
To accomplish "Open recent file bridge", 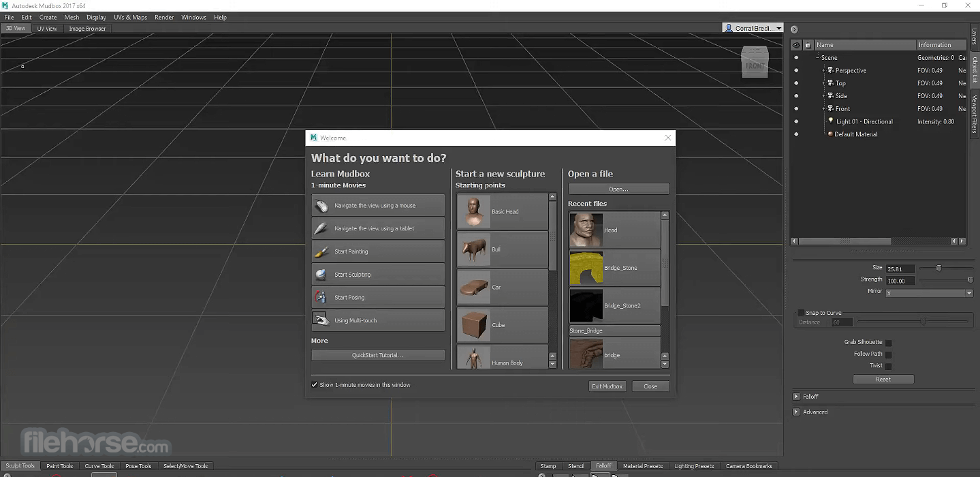I will point(614,354).
